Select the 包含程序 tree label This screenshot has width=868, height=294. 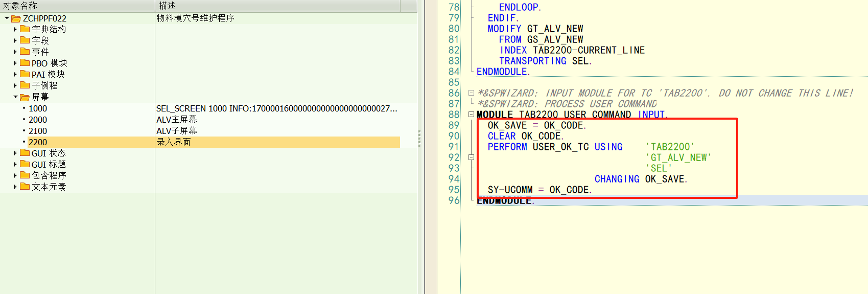(49, 175)
